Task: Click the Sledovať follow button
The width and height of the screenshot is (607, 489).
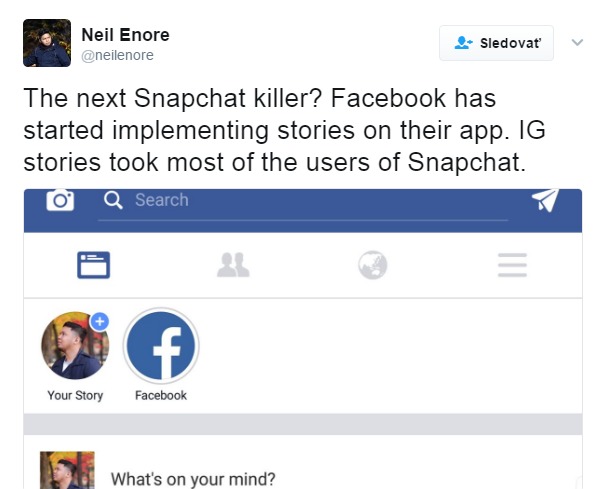Action: pos(496,43)
